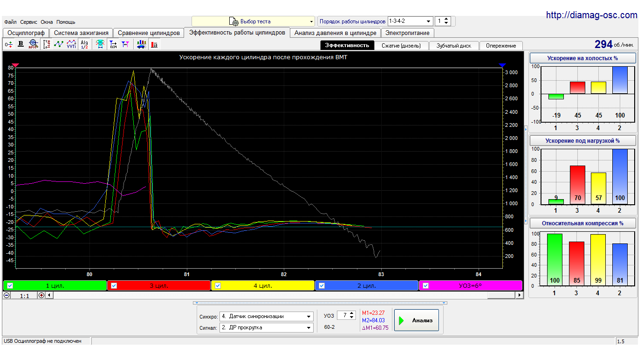Click the car with bars icon

coord(141,44)
